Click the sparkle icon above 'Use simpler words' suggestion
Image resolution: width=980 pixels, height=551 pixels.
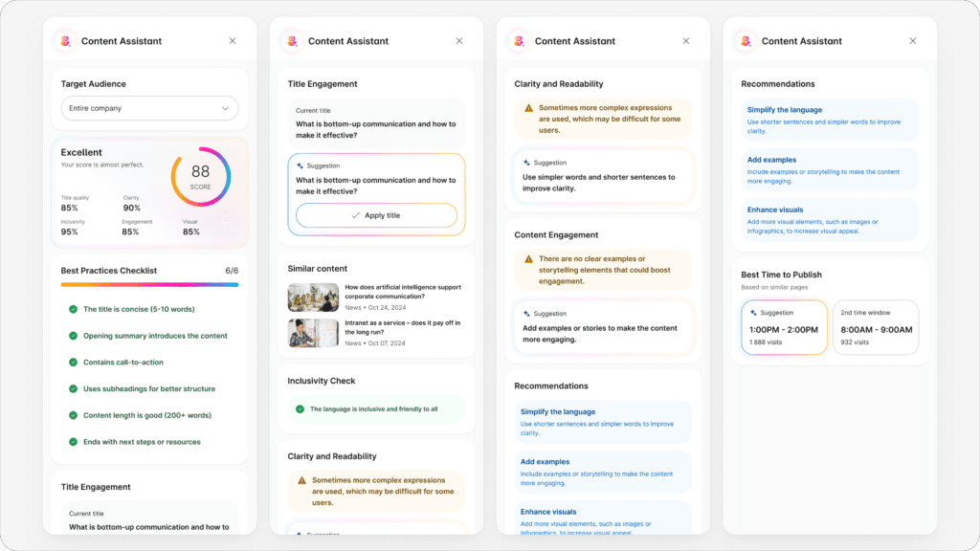pos(526,163)
